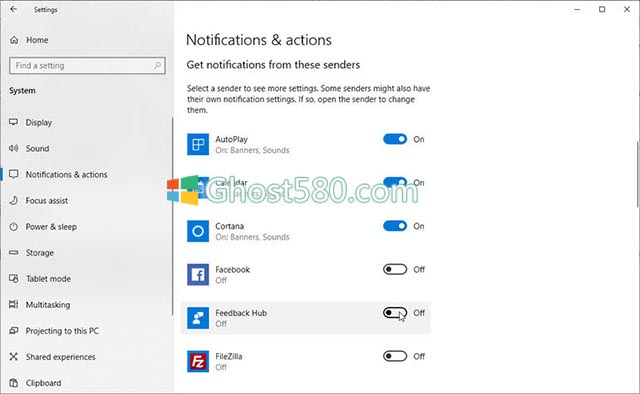
Task: Click the Focus assist moon icon
Action: pyautogui.click(x=13, y=200)
